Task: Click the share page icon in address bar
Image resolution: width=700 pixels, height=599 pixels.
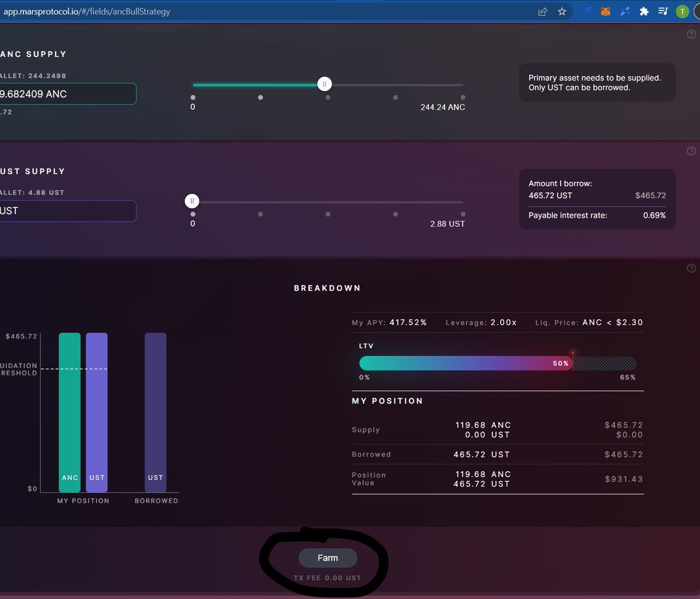Action: [x=542, y=11]
